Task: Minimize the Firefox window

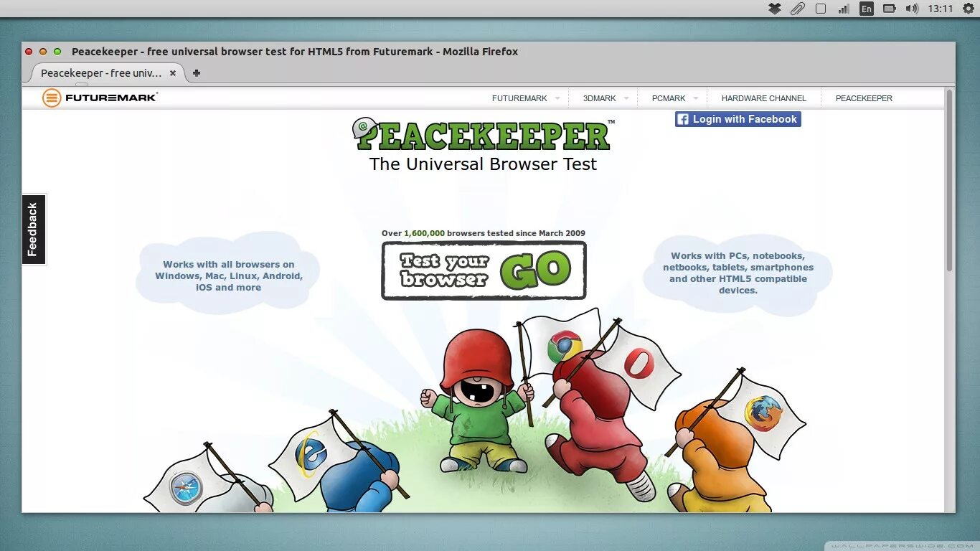Action: click(x=43, y=52)
